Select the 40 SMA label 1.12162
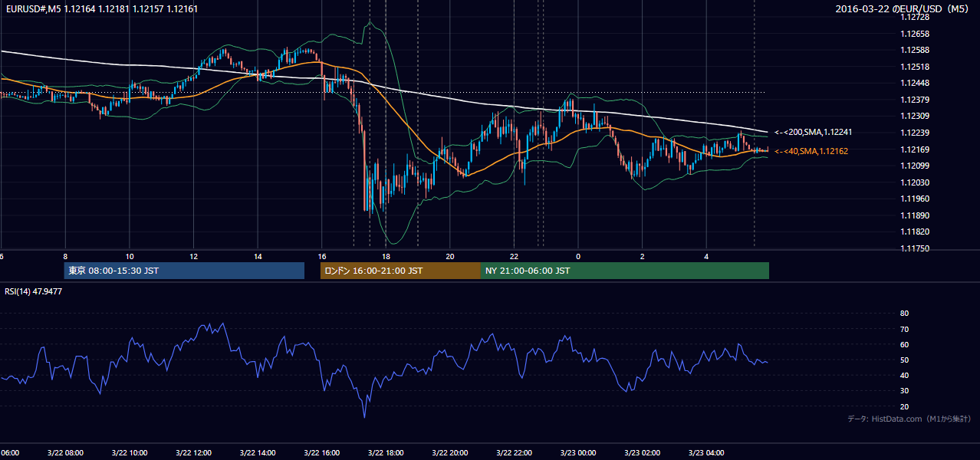The image size is (980, 460). click(811, 151)
